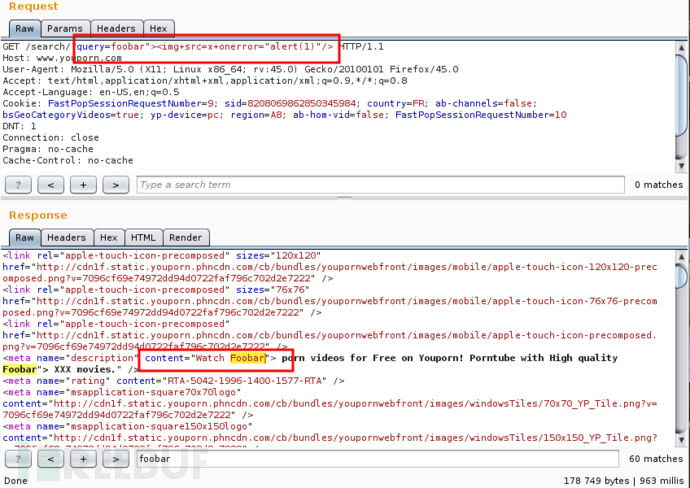The height and width of the screenshot is (488, 690).
Task: Go to next match in response search
Action: [x=116, y=459]
